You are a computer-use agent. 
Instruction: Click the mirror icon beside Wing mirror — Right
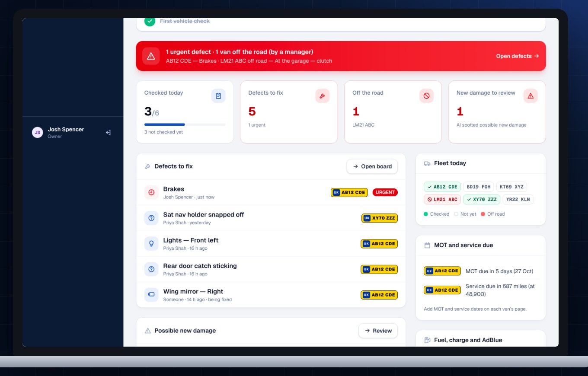coord(151,295)
